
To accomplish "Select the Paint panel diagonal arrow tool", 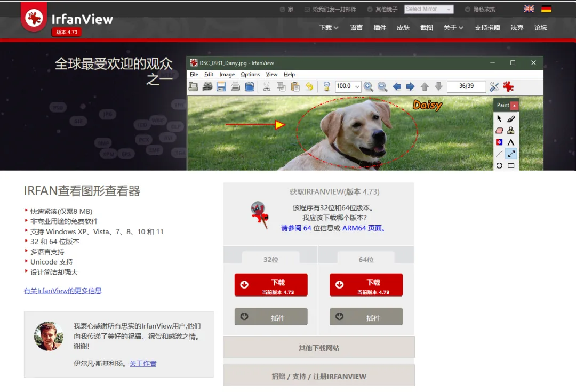I will (511, 154).
